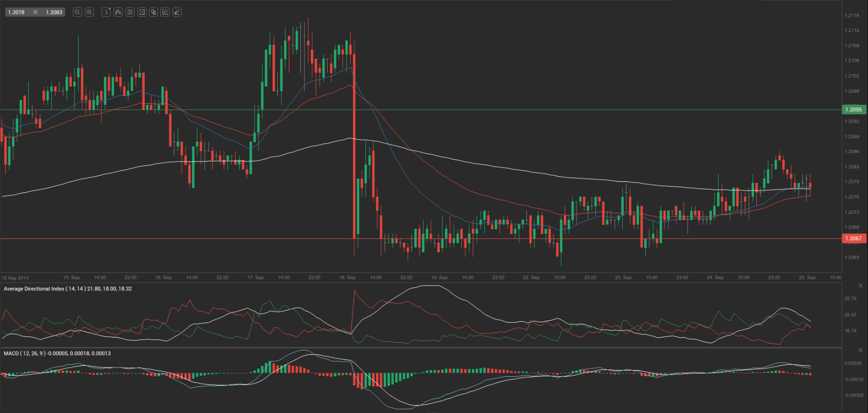Select the pencil drawing tool icon

point(165,12)
